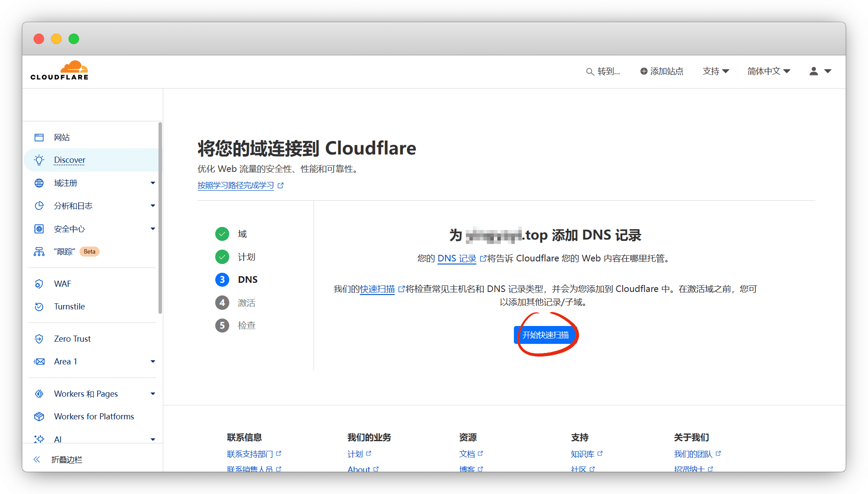Click the WAF shield icon
The height and width of the screenshot is (494, 868).
pos(39,284)
